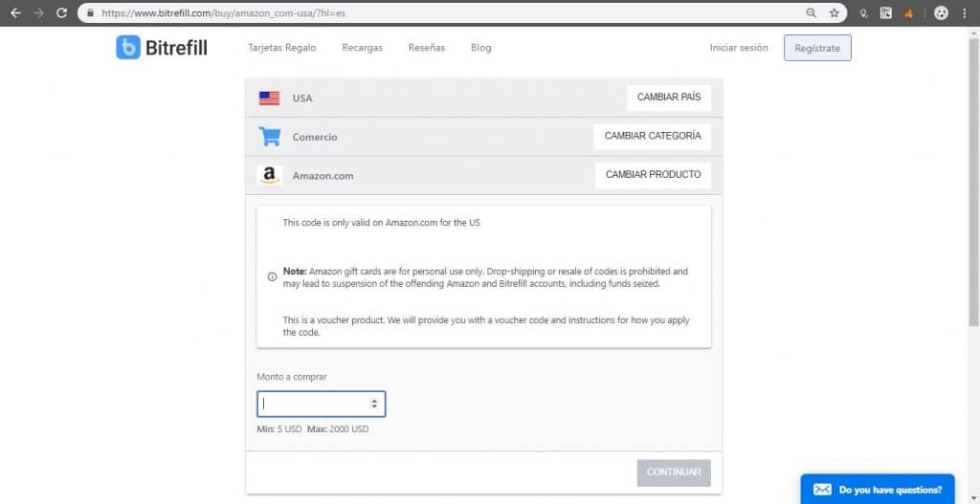Image resolution: width=980 pixels, height=504 pixels.
Task: Click CAMBIAR PAÍS button
Action: tap(669, 98)
